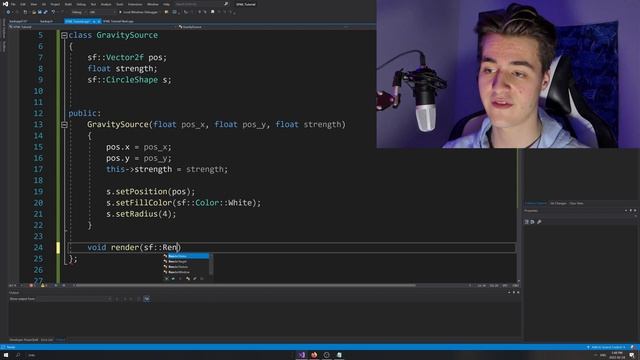Click the taskbar search icon
640x360 pixels.
[18, 355]
